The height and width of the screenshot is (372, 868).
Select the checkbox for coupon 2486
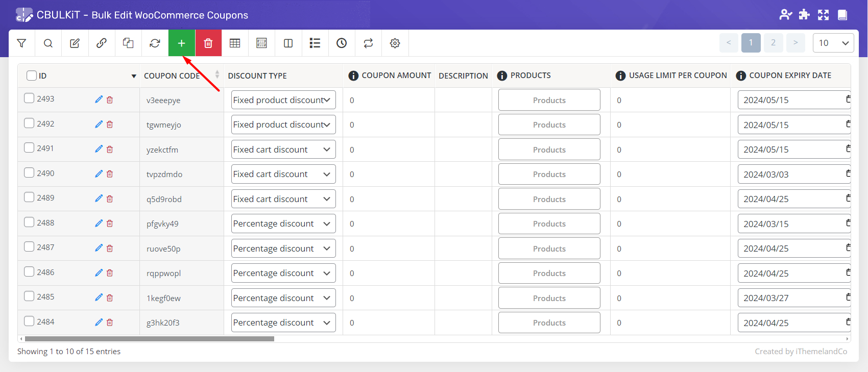click(x=30, y=272)
